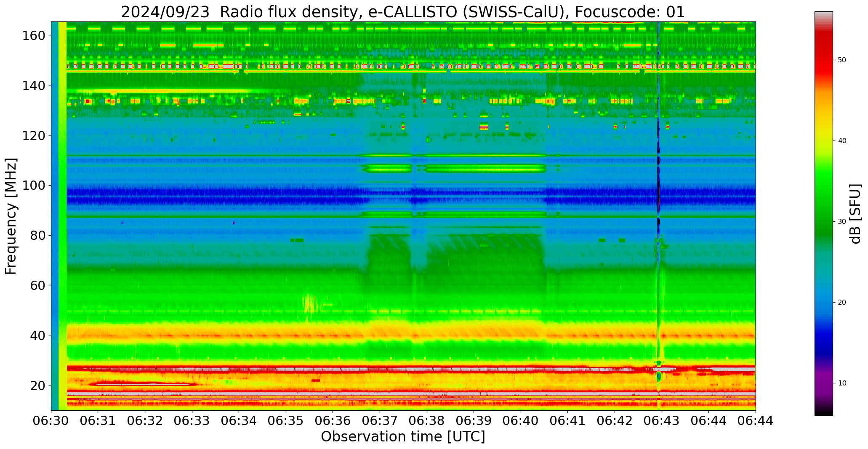Click the 40 MHz frequency tick label
Viewport: 868px width, 449px height.
[x=37, y=335]
